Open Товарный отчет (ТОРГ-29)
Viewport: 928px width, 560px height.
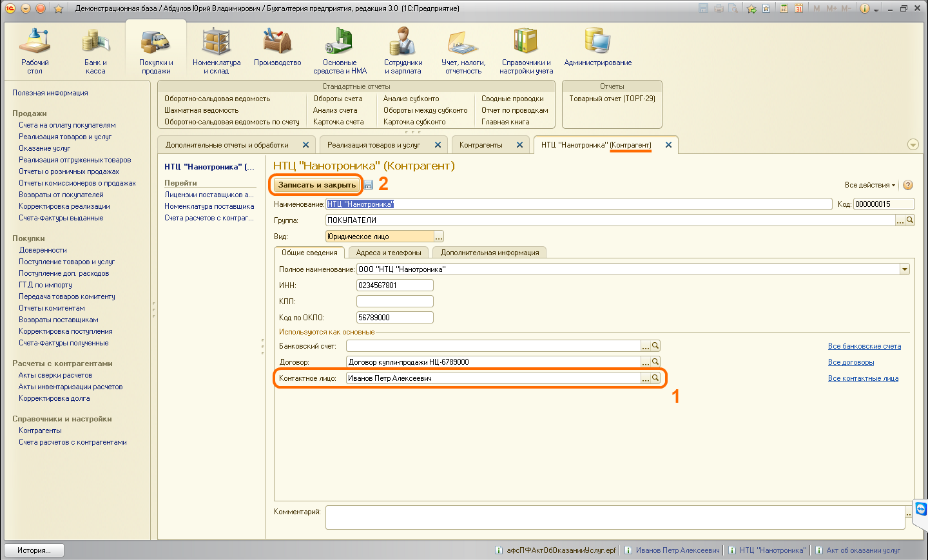click(612, 99)
